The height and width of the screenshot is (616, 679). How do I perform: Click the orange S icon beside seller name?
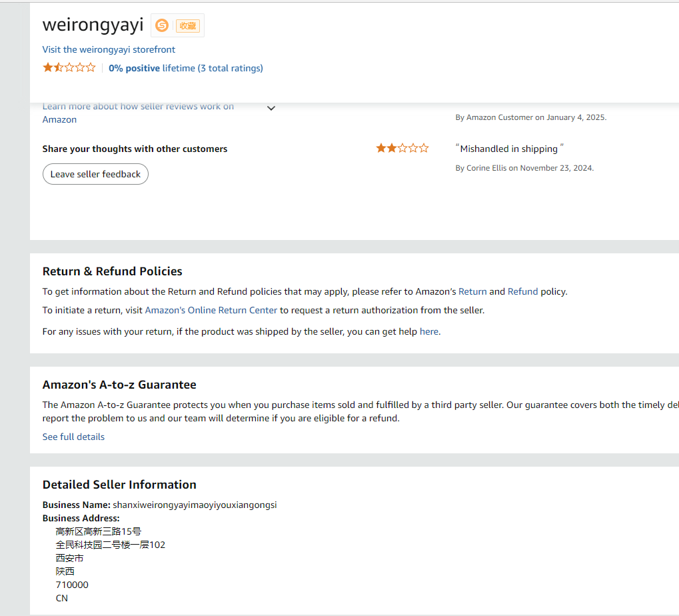click(x=161, y=25)
